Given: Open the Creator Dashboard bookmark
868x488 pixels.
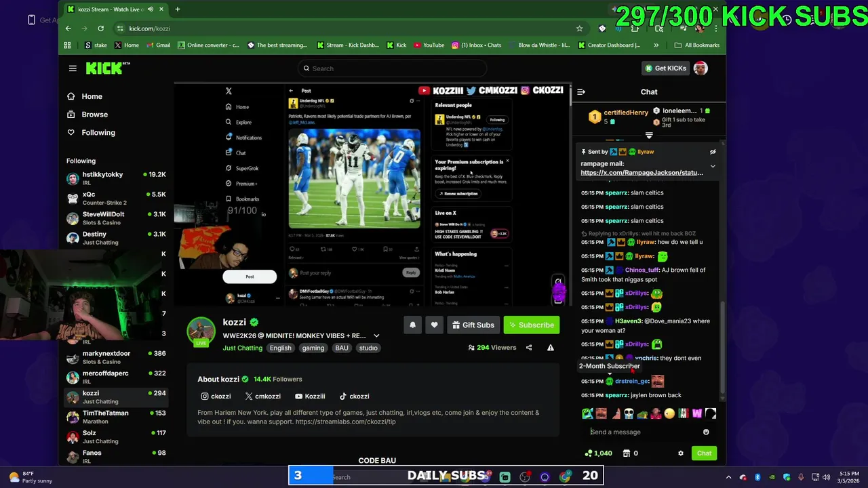Looking at the screenshot, I should tap(609, 45).
